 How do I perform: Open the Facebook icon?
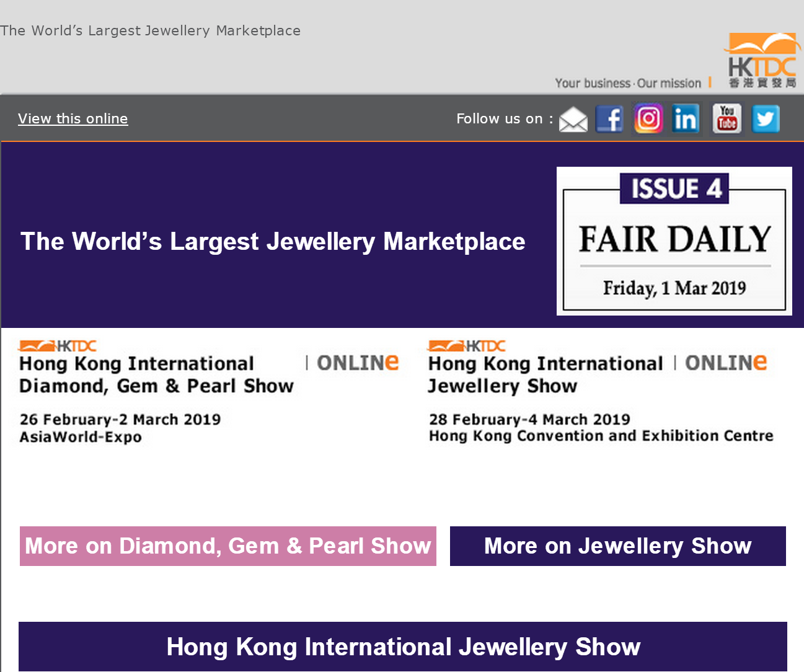click(610, 119)
